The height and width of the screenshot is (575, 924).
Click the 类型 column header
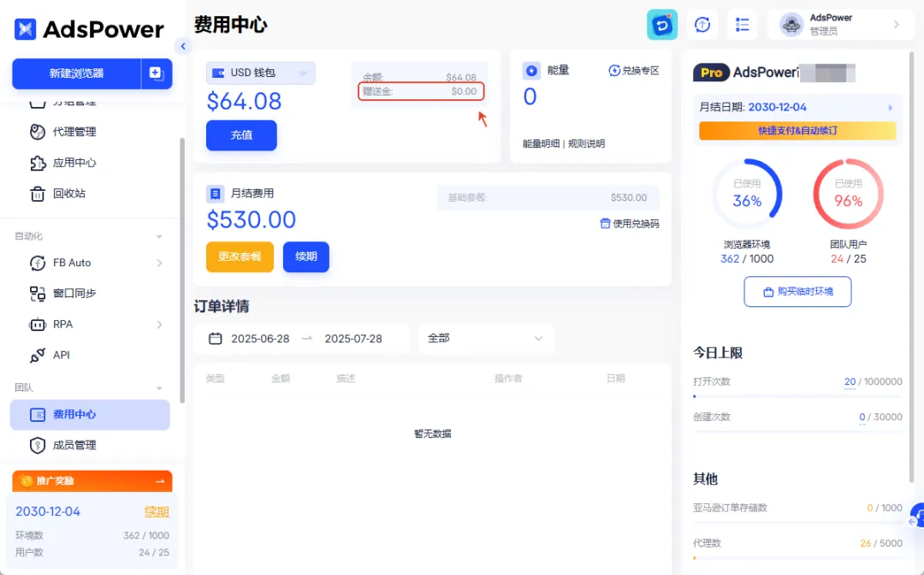click(215, 378)
